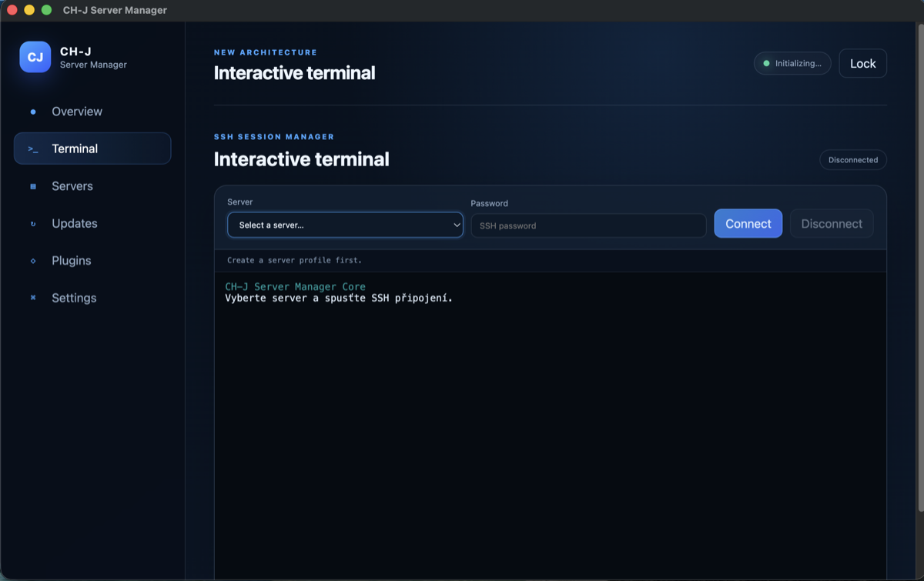Open the Overview page
Viewport: 924px width, 581px height.
tap(92, 112)
